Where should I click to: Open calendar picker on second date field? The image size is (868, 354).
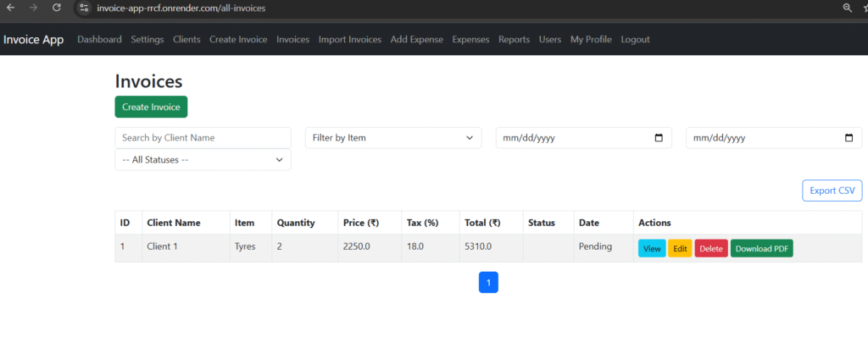click(849, 138)
